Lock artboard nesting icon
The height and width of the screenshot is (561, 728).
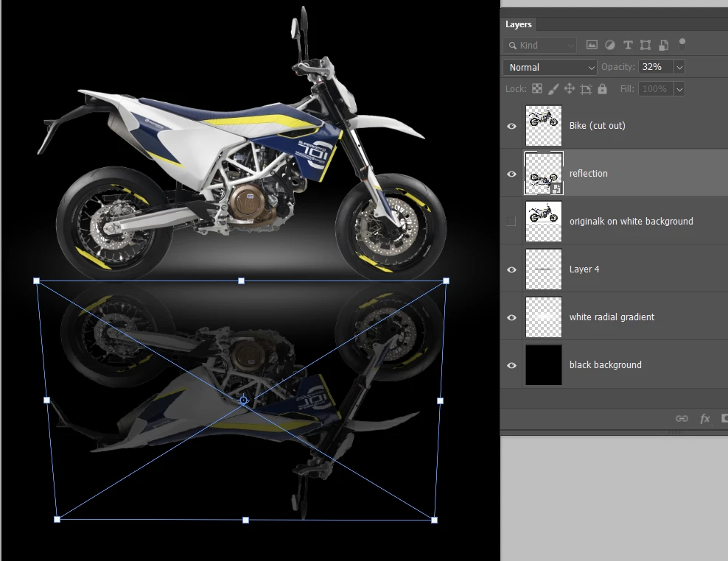coord(586,89)
